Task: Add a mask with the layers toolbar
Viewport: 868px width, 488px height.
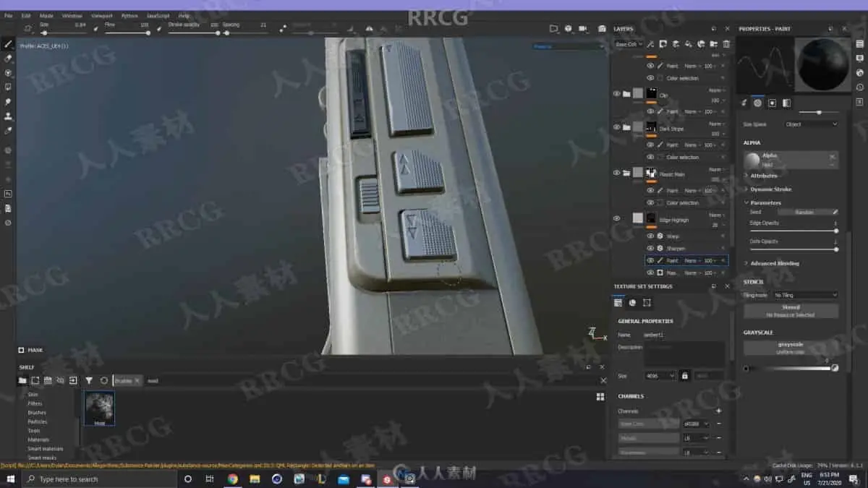Action: click(662, 44)
